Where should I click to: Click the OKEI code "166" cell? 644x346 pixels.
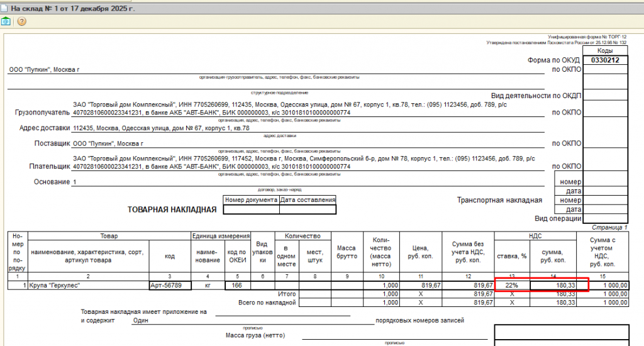(237, 285)
